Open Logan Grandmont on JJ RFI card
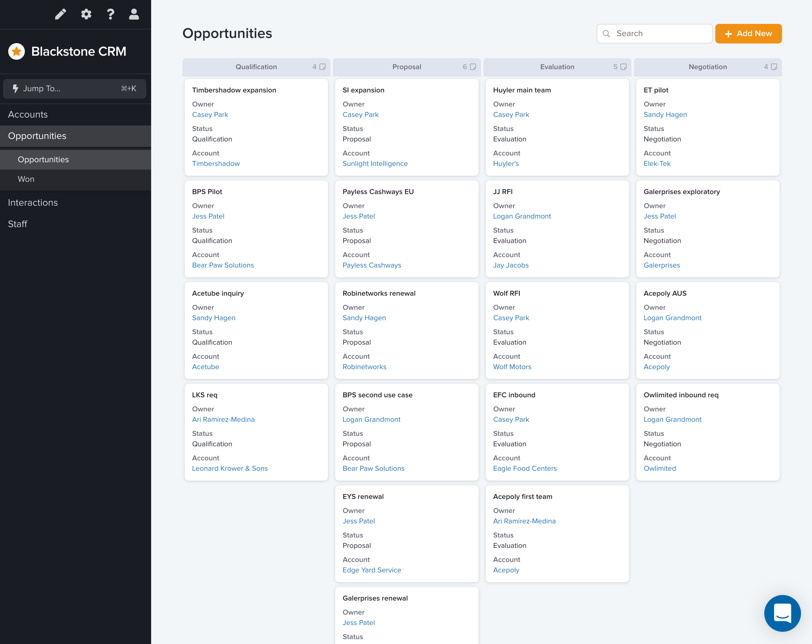 [x=522, y=216]
